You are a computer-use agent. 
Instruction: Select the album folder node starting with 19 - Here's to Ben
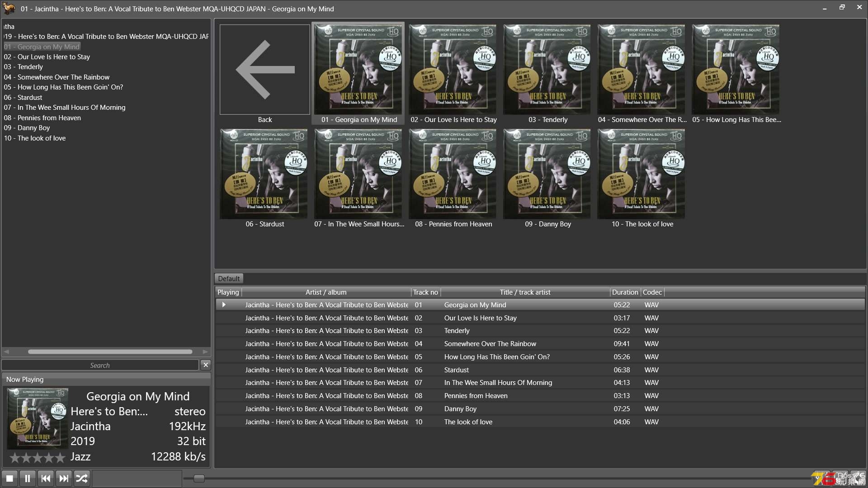pyautogui.click(x=106, y=37)
